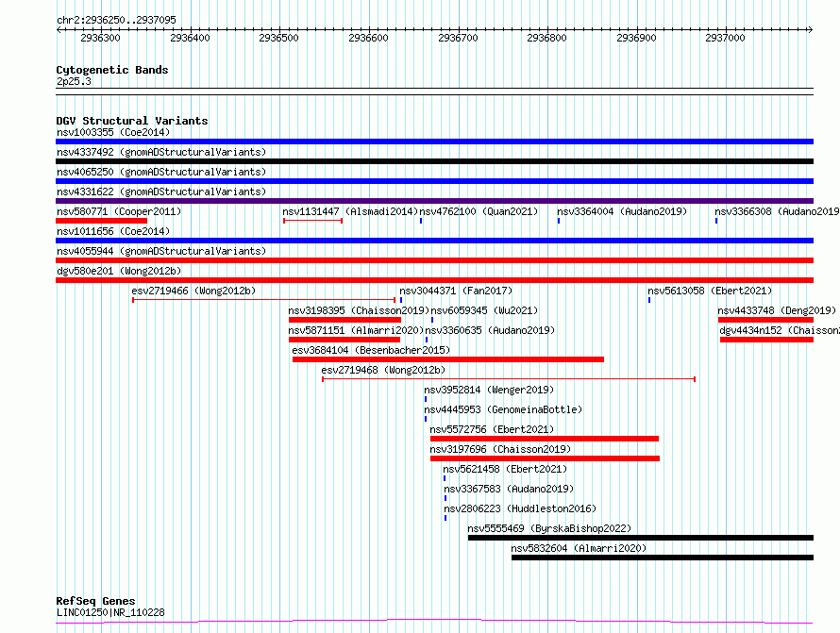Screen dimensions: 840x633
Task: Click the dgv580e201 (Wong2012b) label
Action: coord(119,271)
